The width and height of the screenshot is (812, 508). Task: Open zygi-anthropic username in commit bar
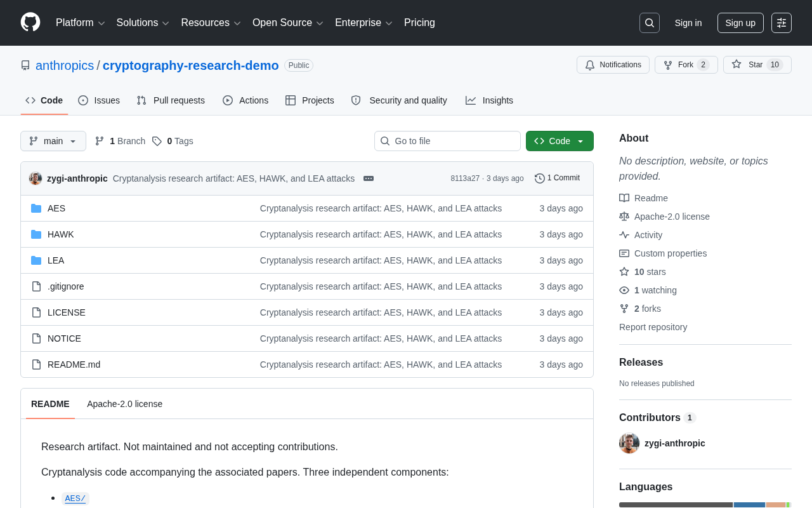pos(77,178)
